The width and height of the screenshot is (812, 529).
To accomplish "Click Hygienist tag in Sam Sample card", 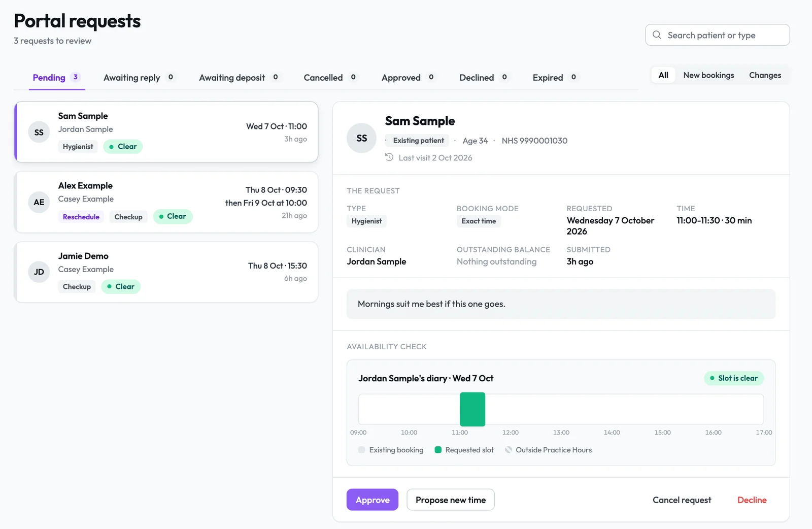I will coord(78,147).
